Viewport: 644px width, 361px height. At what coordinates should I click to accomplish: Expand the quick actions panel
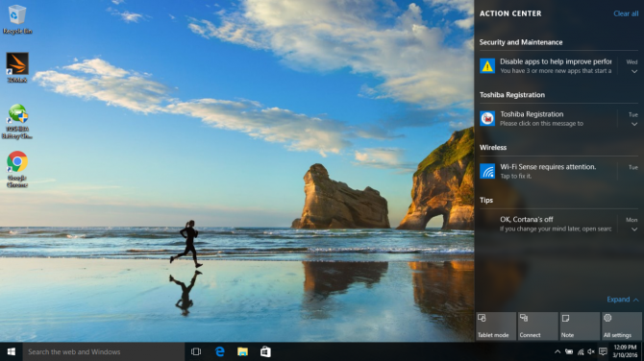[x=622, y=300]
